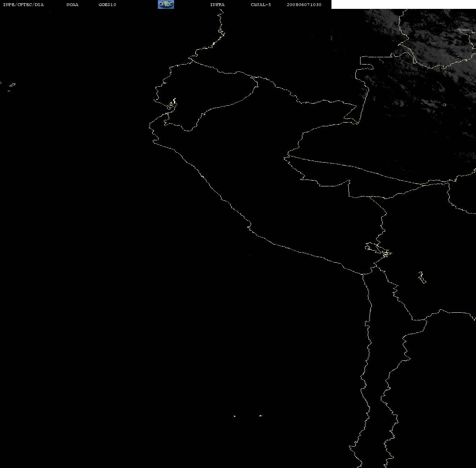Screen dimensions: 476x468
Task: Click the CPTEC logo in the header
Action: 166,4
